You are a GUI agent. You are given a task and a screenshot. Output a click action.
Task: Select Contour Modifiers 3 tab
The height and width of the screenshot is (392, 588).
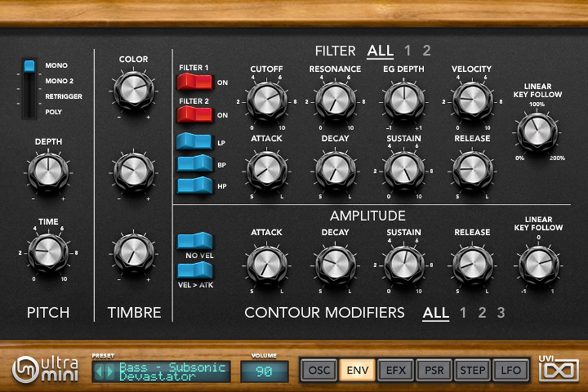(501, 312)
